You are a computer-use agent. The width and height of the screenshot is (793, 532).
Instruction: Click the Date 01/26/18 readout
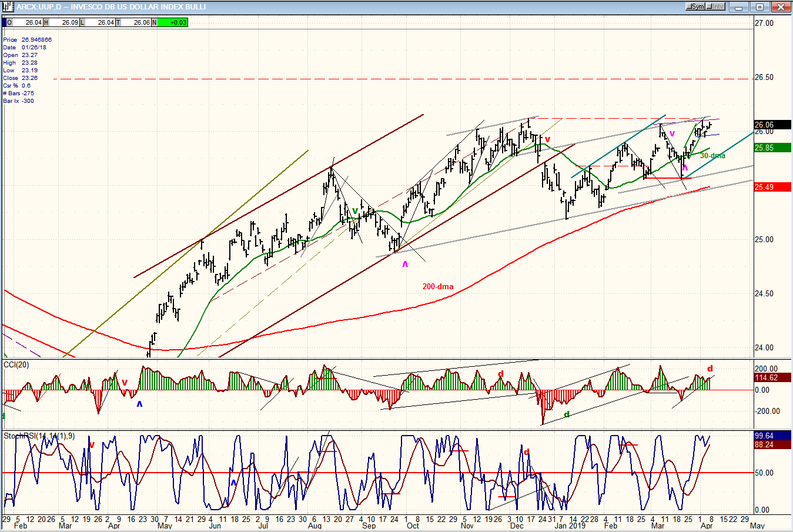click(25, 48)
